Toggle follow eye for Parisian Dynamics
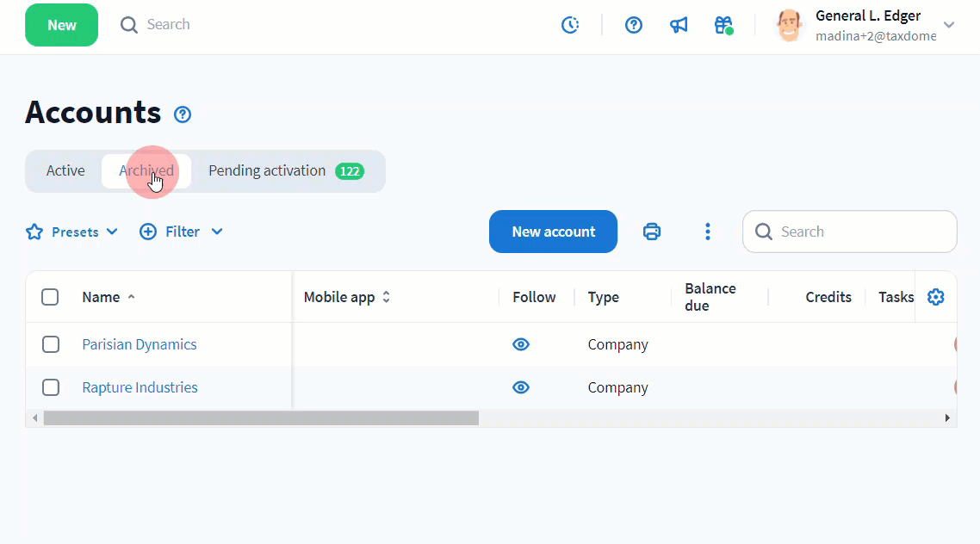 pyautogui.click(x=520, y=344)
